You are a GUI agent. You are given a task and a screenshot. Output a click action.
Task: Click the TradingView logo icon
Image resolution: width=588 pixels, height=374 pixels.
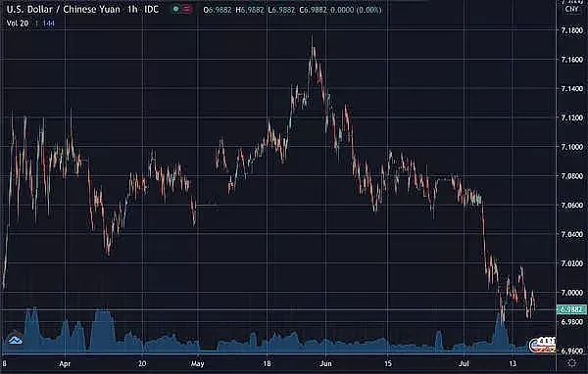[15, 339]
